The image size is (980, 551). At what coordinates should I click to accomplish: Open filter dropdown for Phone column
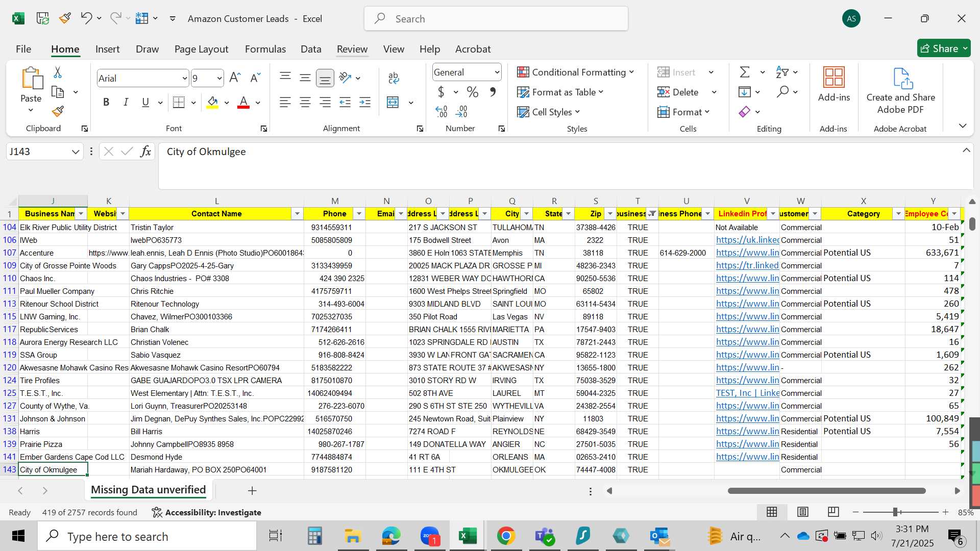pyautogui.click(x=359, y=214)
